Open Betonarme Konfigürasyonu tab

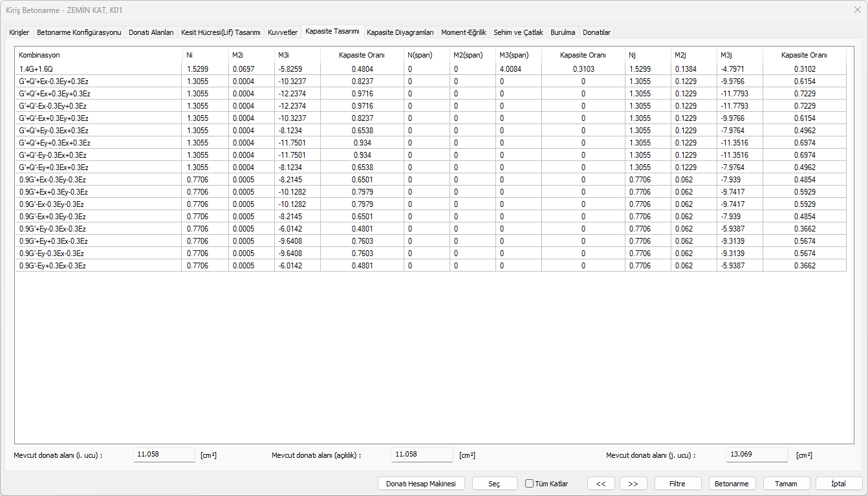click(x=78, y=32)
